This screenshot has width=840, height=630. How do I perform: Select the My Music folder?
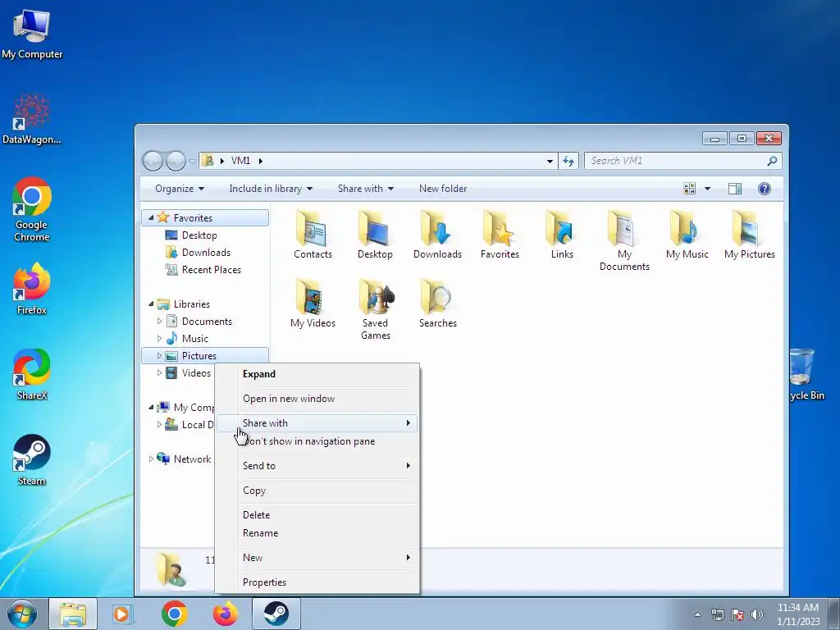click(x=687, y=235)
